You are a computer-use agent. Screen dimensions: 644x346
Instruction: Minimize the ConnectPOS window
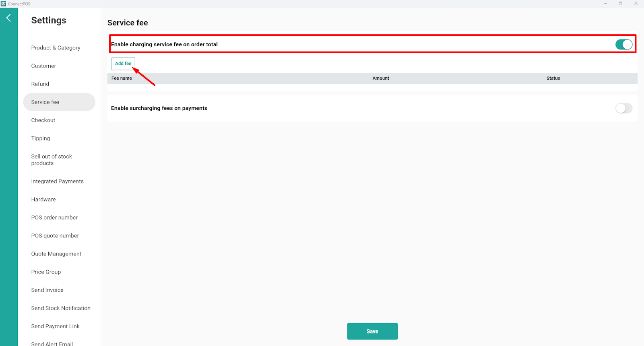point(605,4)
